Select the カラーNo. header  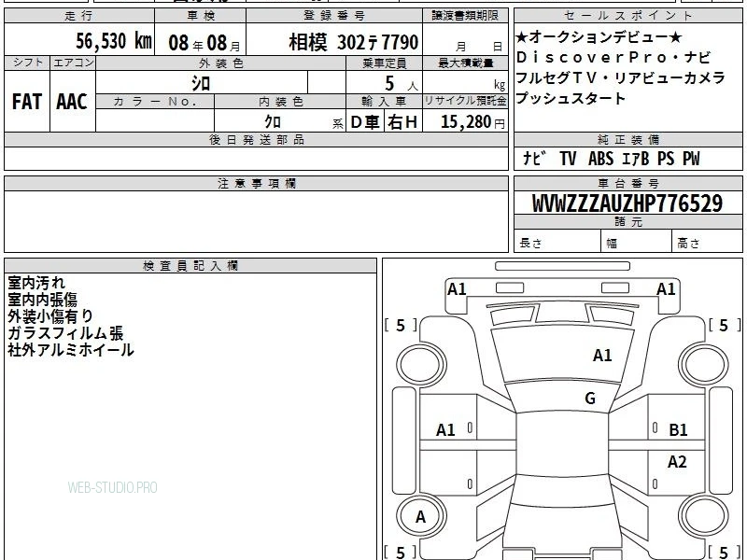(155, 101)
